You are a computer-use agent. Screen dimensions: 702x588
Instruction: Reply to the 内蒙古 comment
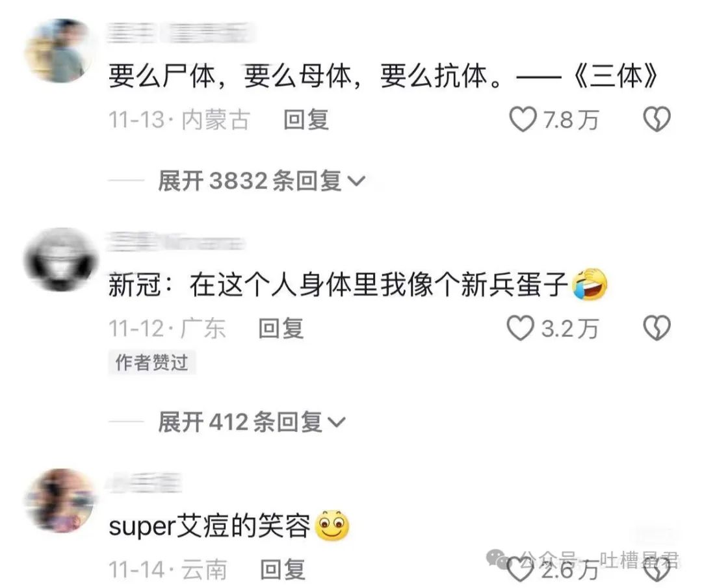[306, 120]
